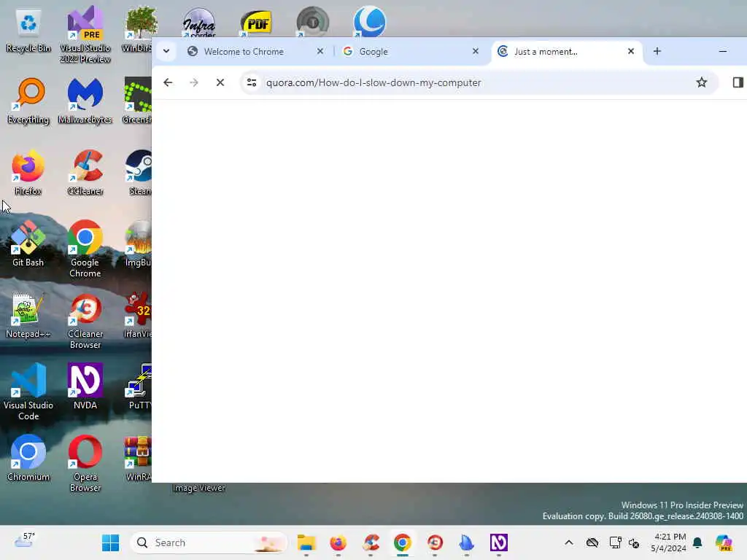747x560 pixels.
Task: Select the Google Chrome desktop shortcut
Action: (x=85, y=249)
